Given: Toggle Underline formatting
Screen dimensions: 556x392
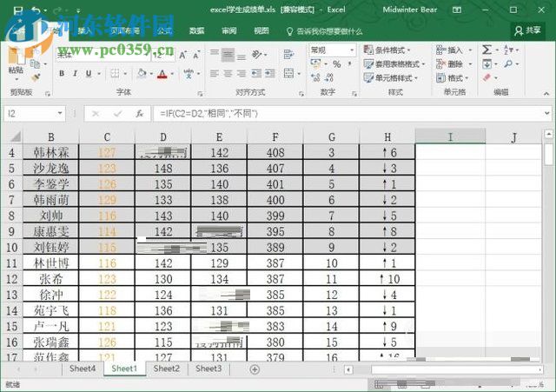Looking at the screenshot, I should (89, 73).
